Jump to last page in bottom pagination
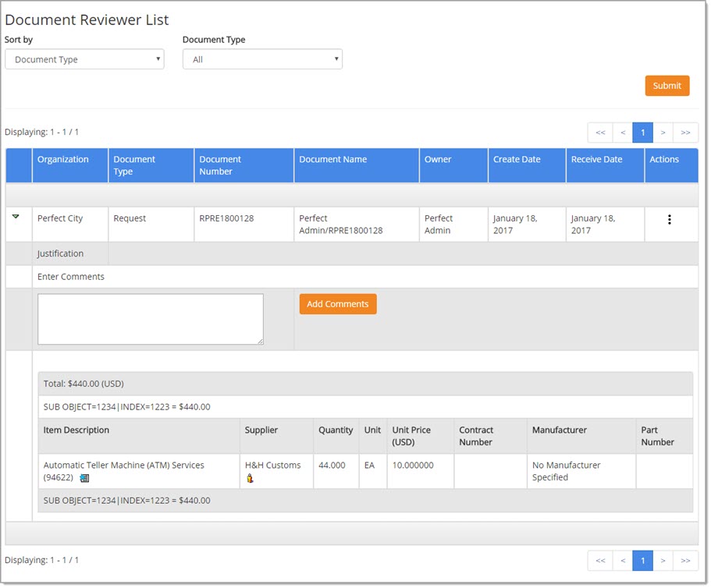The width and height of the screenshot is (711, 588). (x=685, y=560)
